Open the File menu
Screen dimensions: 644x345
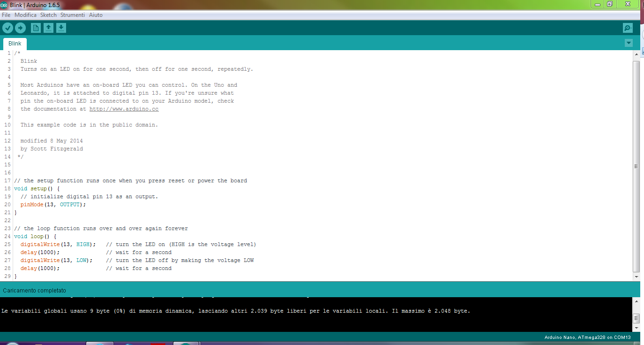click(x=6, y=15)
